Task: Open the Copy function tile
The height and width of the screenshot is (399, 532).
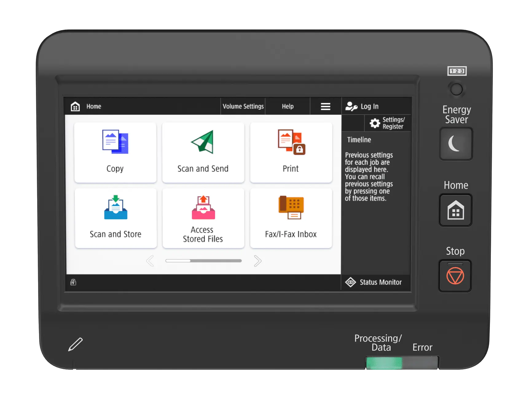Action: click(x=115, y=152)
